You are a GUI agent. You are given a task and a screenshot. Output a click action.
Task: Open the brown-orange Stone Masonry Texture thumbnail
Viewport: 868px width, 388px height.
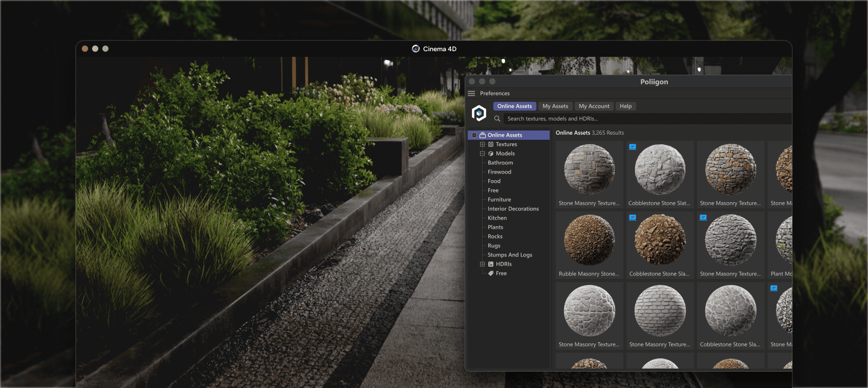[x=731, y=169]
